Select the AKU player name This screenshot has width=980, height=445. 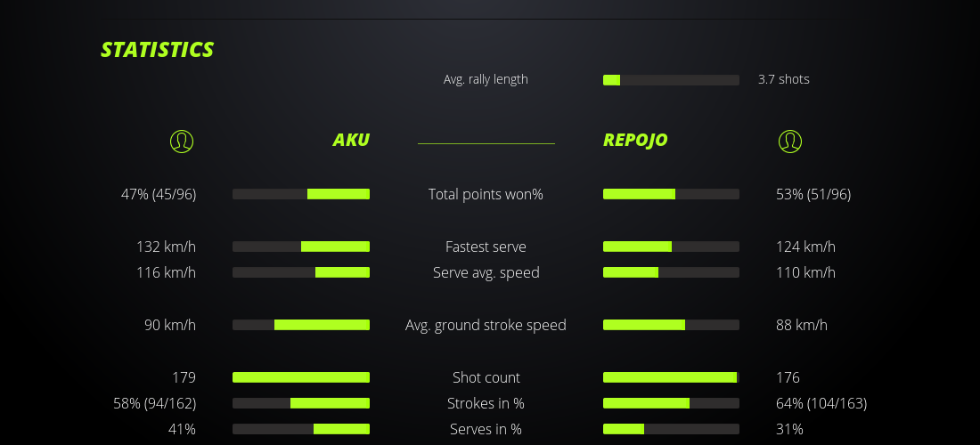pyautogui.click(x=351, y=140)
